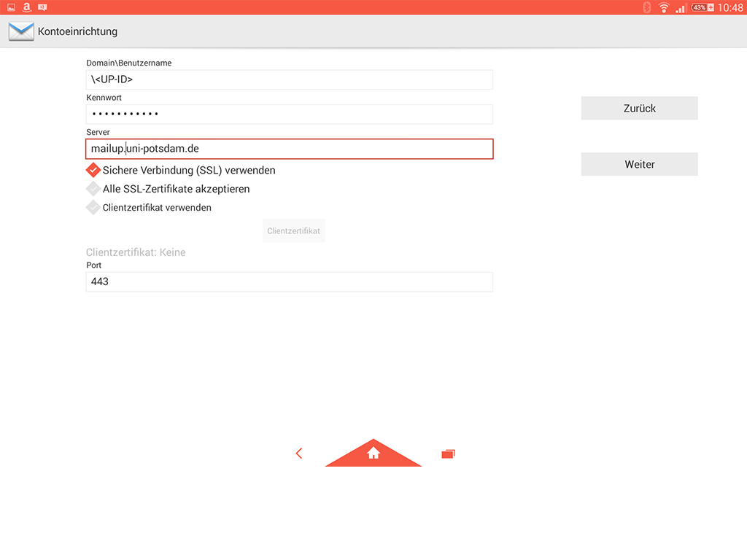Tap the Bluetooth status icon
The height and width of the screenshot is (560, 747).
click(x=646, y=7)
